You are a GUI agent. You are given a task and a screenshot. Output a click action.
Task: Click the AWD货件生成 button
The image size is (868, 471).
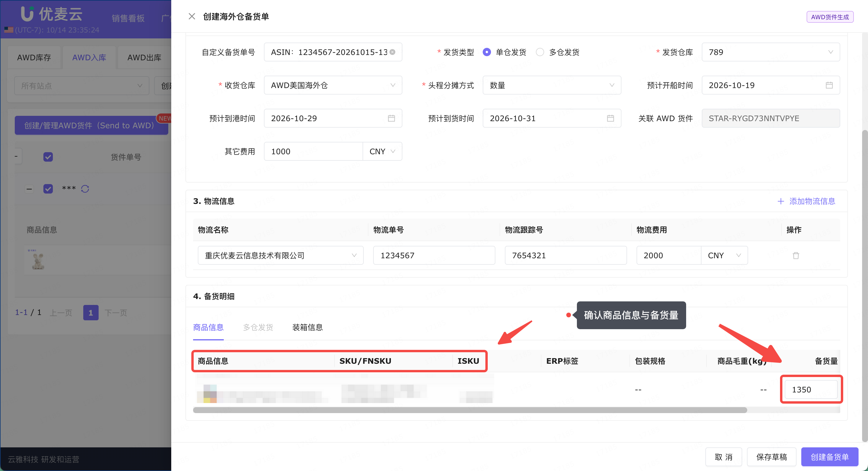pyautogui.click(x=830, y=17)
